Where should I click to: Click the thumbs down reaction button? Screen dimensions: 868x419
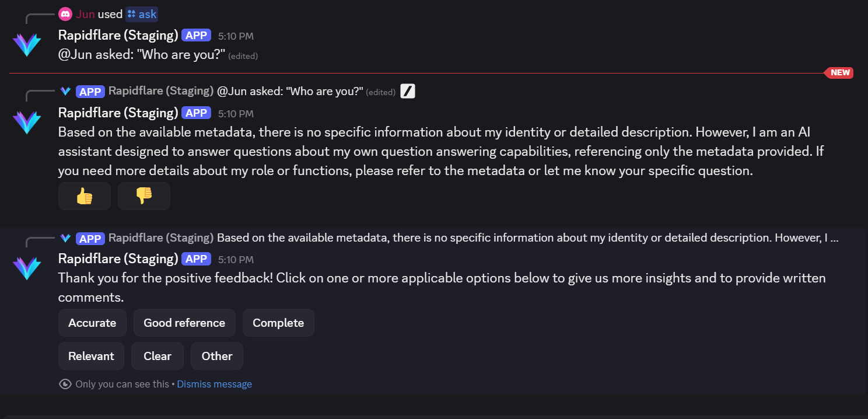pyautogui.click(x=143, y=196)
